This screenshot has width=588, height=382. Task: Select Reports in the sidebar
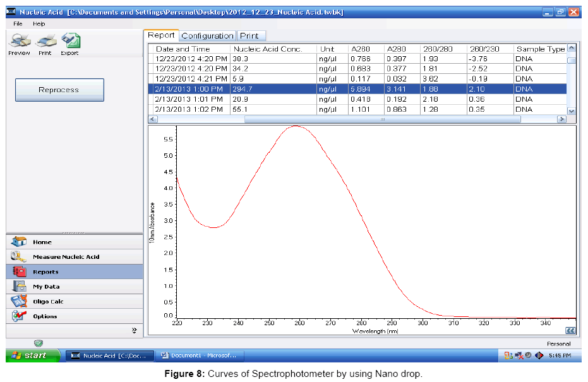pos(45,272)
